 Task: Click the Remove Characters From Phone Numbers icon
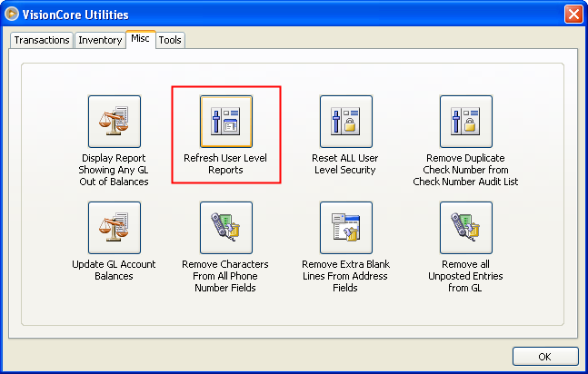click(x=226, y=228)
